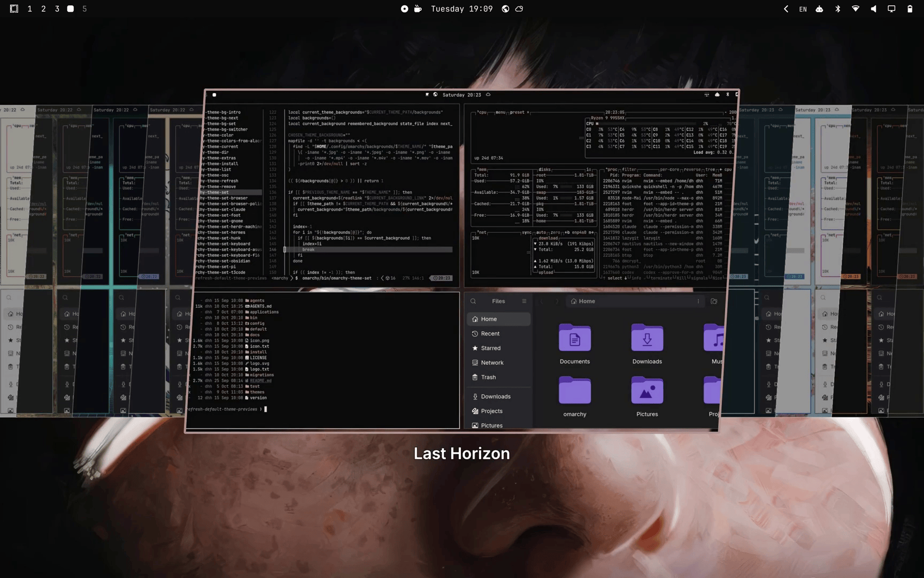924x578 pixels.
Task: Switch to workspace 1
Action: click(29, 9)
